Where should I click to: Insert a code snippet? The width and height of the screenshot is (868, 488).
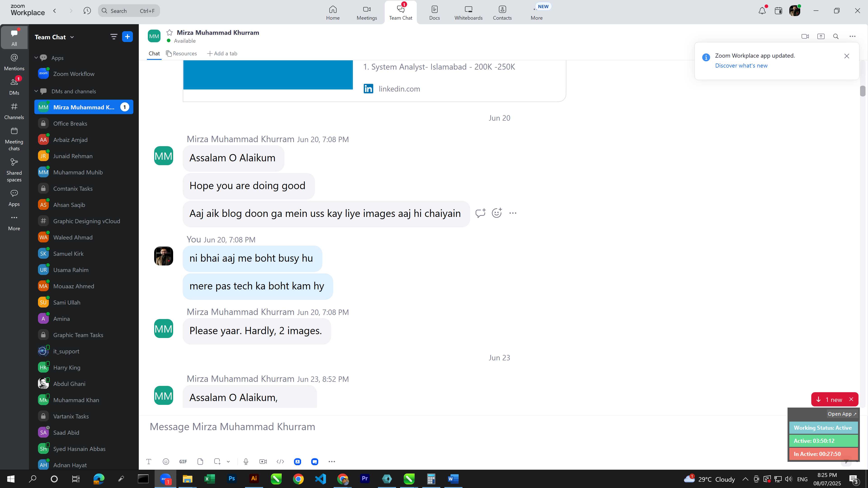[280, 461]
